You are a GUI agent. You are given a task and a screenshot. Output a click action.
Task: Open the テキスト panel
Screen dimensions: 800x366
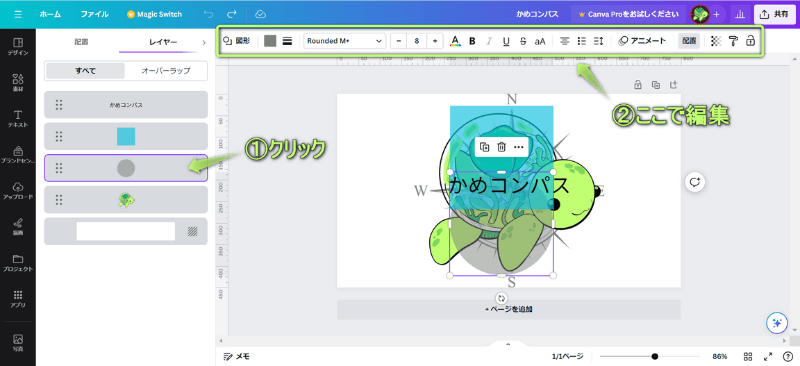tap(18, 118)
